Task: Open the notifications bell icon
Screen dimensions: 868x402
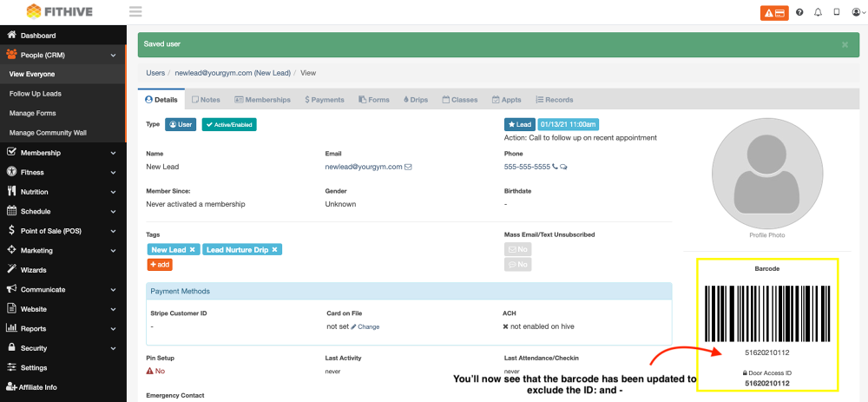Action: 818,12
